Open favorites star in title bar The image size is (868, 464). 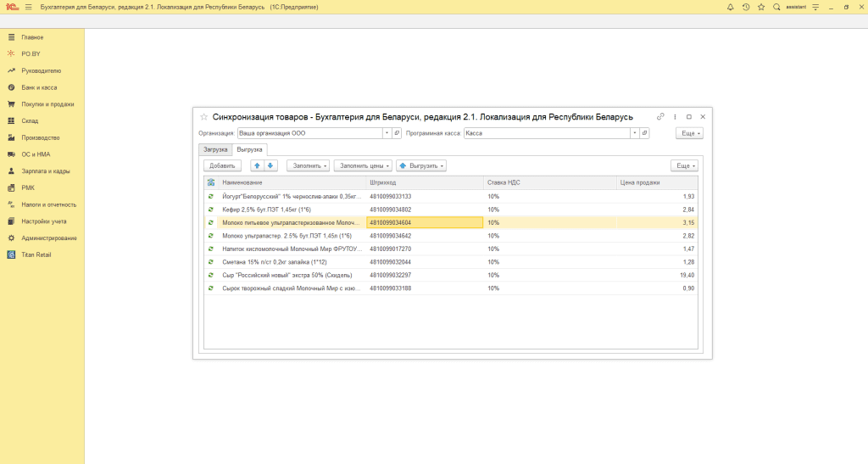[761, 7]
